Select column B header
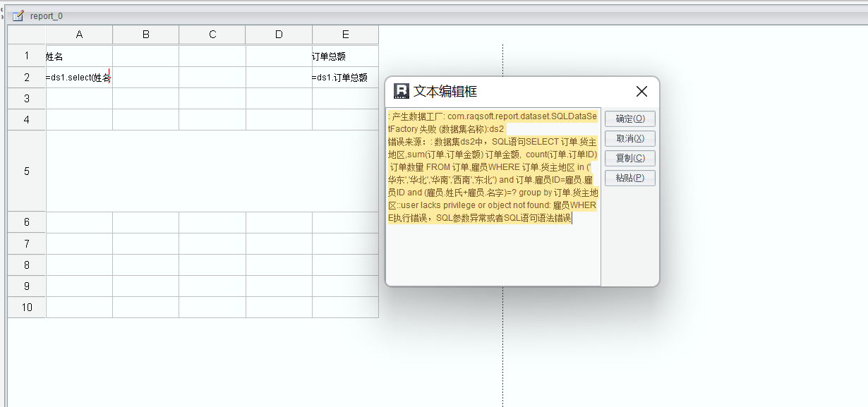The image size is (868, 407). [x=145, y=35]
